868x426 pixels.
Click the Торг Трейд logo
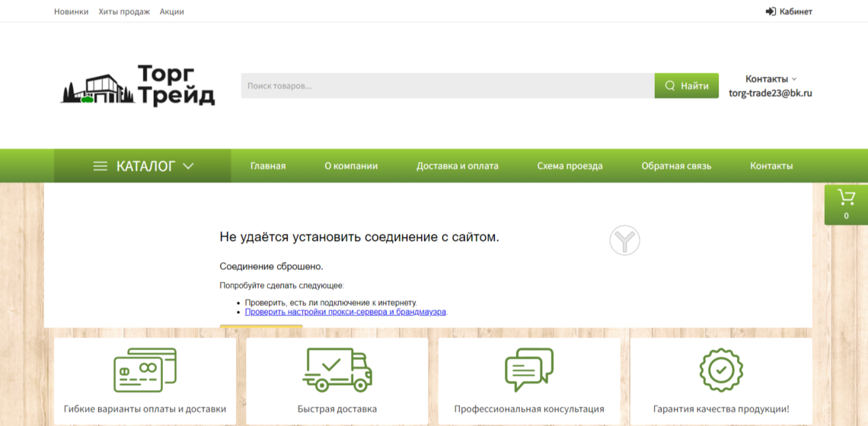pos(137,85)
